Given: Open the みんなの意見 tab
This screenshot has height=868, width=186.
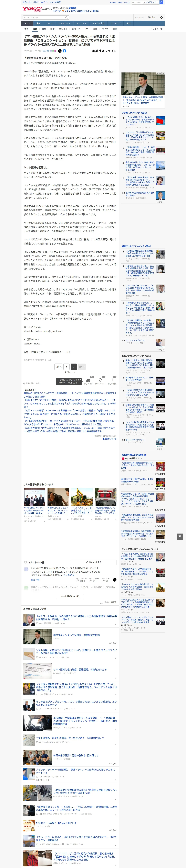Looking at the screenshot, I should (x=98, y=24).
